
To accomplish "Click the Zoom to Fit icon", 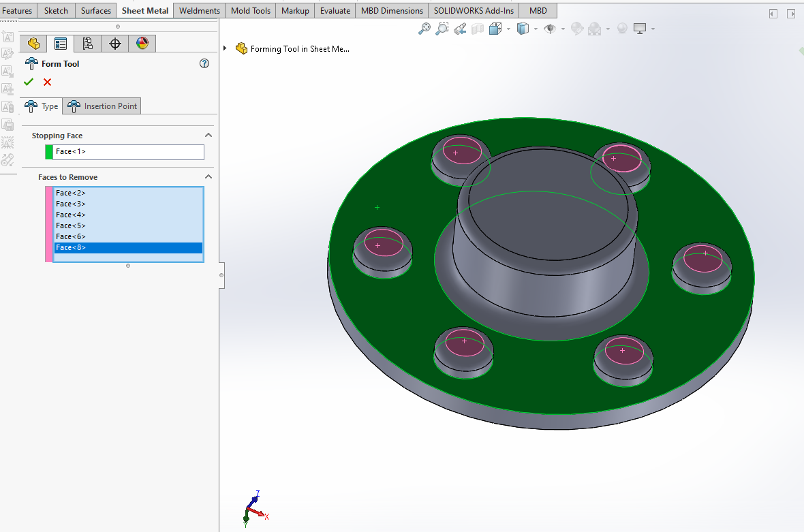I will (x=424, y=29).
